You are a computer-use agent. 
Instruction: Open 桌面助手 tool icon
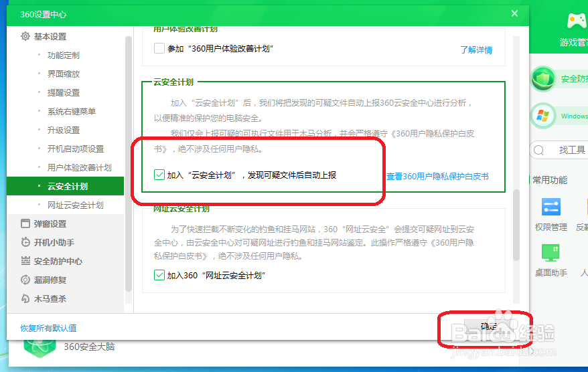551,253
